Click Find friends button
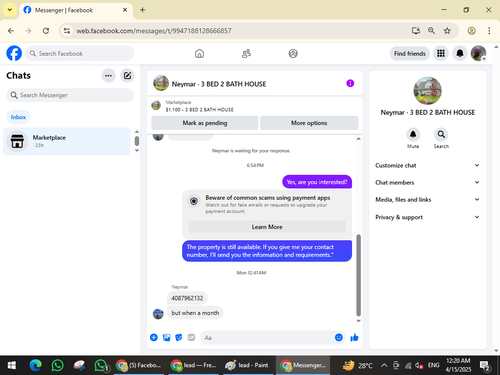Image resolution: width=500 pixels, height=375 pixels. point(410,53)
